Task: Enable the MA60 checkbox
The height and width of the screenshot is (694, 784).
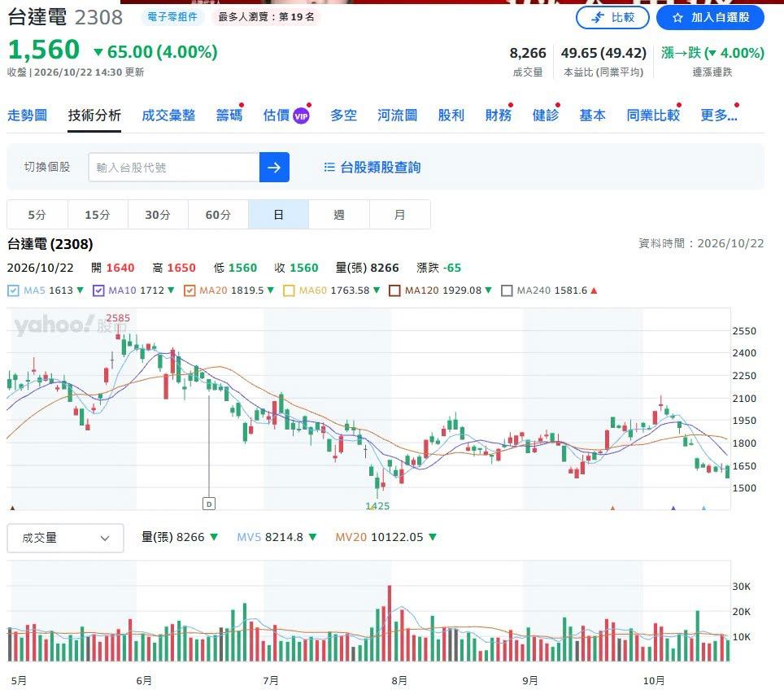Action: tap(289, 290)
